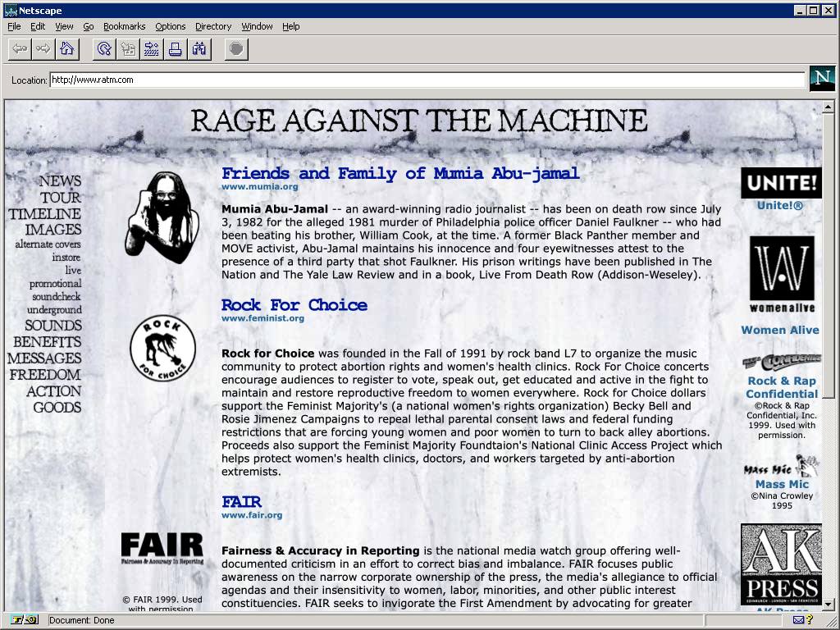Click the Back navigation arrow

click(19, 48)
